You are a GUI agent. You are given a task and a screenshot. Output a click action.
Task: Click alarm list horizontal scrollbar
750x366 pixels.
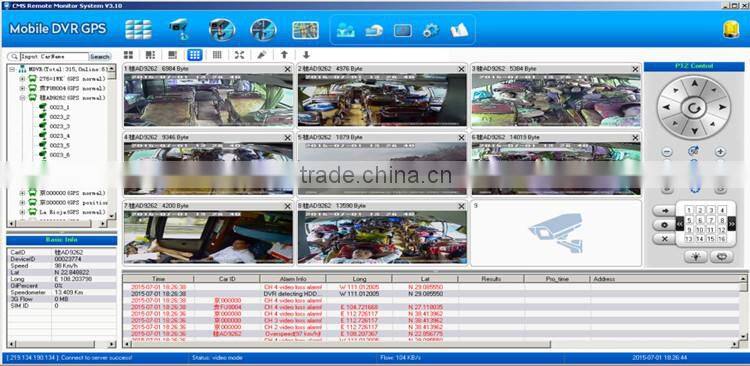pyautogui.click(x=340, y=344)
